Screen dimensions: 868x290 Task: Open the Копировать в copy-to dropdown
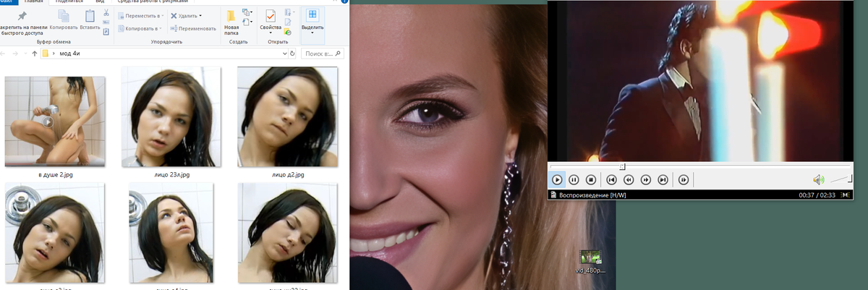point(140,28)
